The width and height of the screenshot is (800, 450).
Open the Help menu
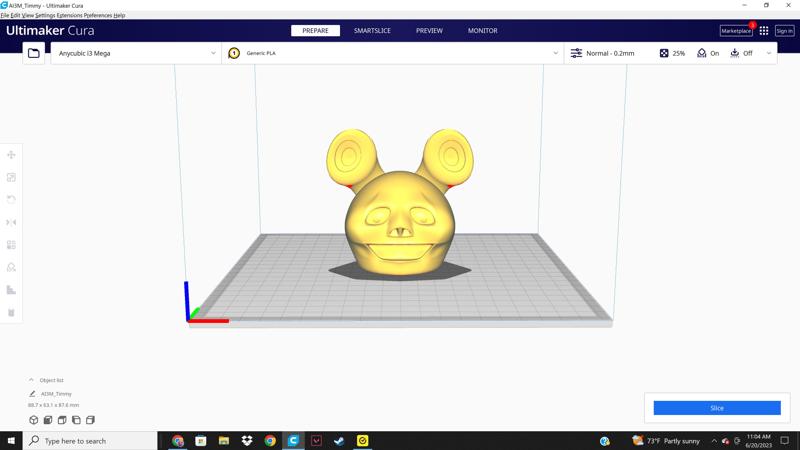tap(119, 15)
